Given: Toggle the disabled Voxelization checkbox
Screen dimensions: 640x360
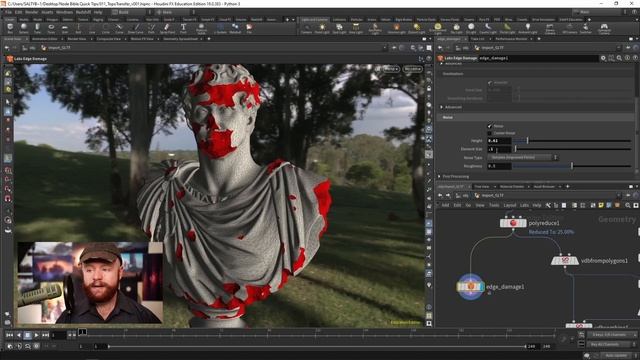Looking at the screenshot, I should 490,82.
